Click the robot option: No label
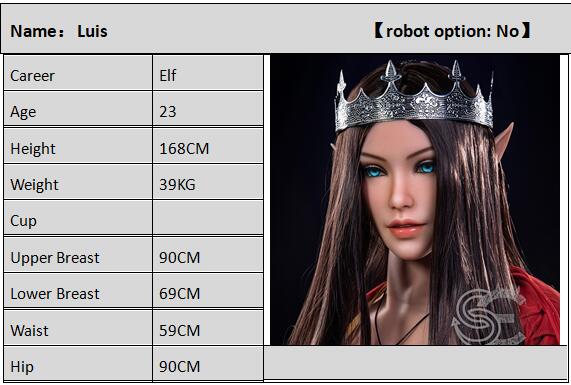The image size is (571, 385). tap(452, 31)
